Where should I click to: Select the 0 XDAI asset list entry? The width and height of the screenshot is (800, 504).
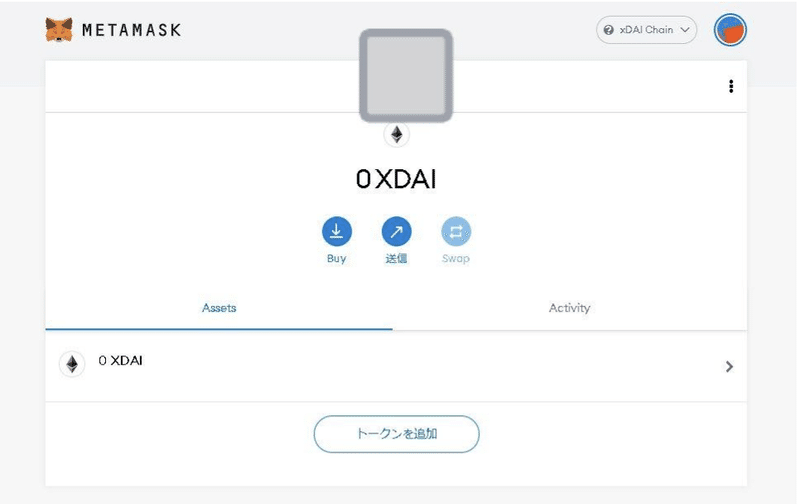tap(120, 361)
